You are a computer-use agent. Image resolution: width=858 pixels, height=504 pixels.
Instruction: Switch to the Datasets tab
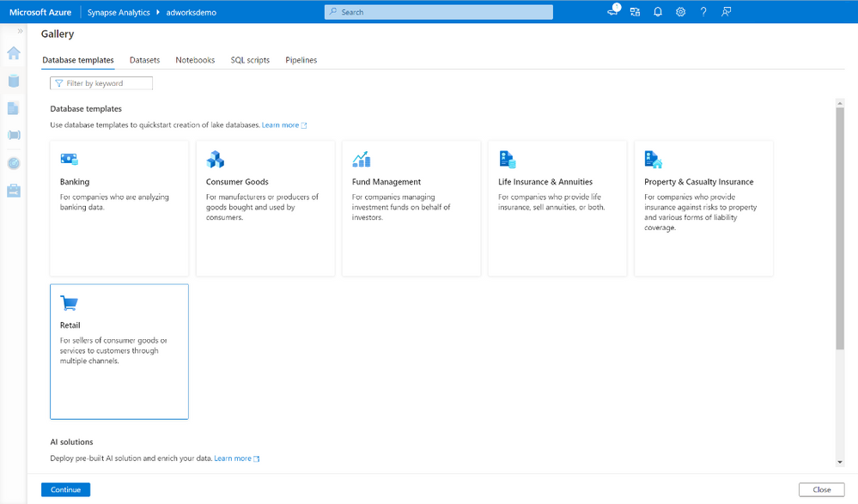pyautogui.click(x=144, y=60)
